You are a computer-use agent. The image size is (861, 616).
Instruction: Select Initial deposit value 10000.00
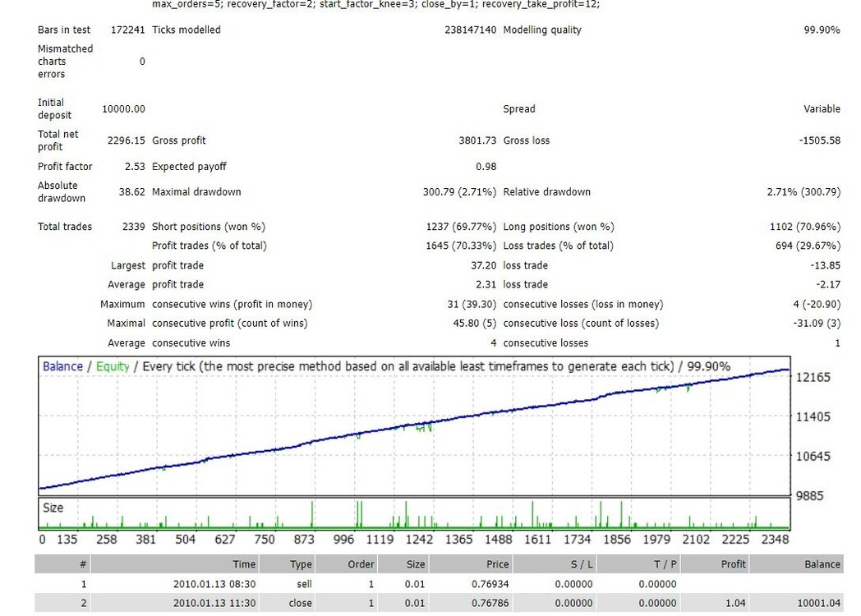coord(123,108)
